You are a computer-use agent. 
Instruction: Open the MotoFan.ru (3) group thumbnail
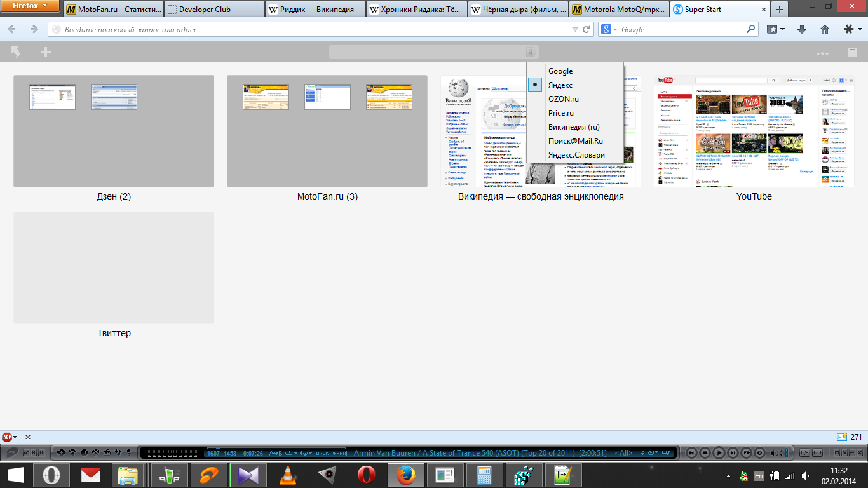(x=327, y=131)
